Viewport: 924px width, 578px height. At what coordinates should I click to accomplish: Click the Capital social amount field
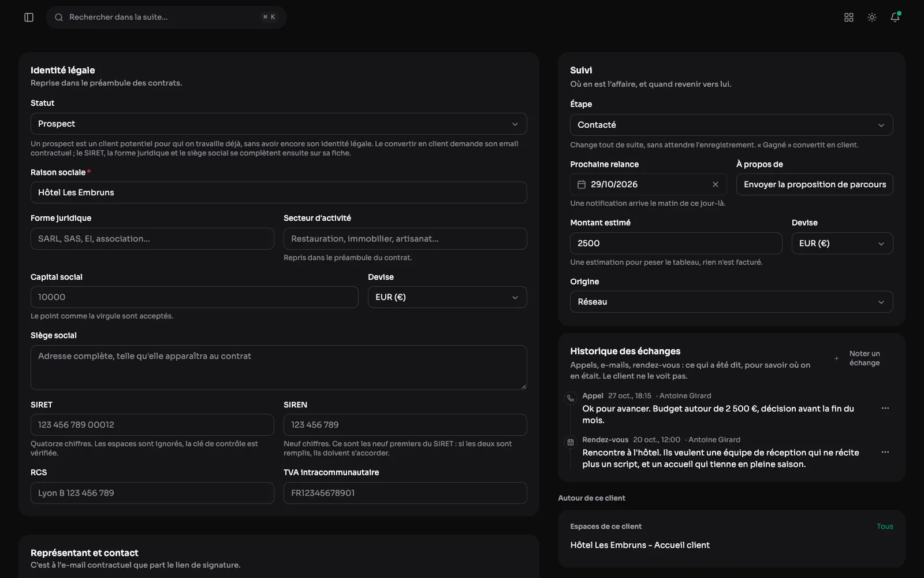click(195, 297)
